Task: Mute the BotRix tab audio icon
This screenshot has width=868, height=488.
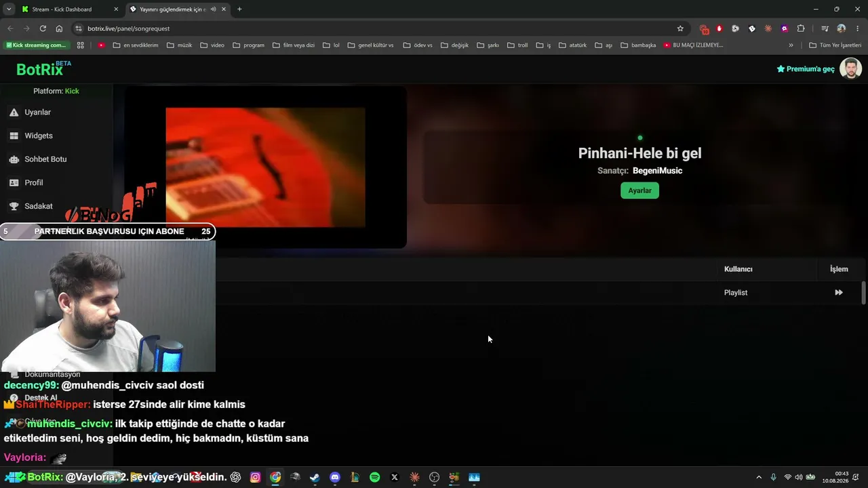Action: pos(213,9)
